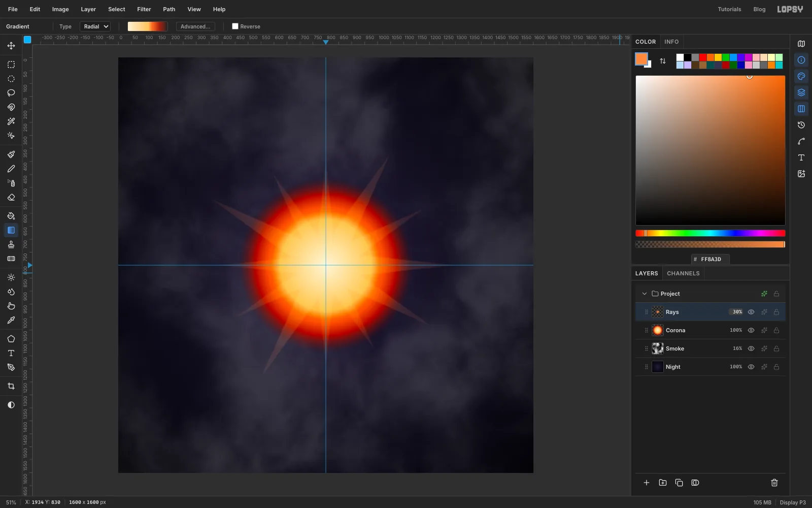Open the Filter menu
The image size is (812, 508).
tap(144, 9)
